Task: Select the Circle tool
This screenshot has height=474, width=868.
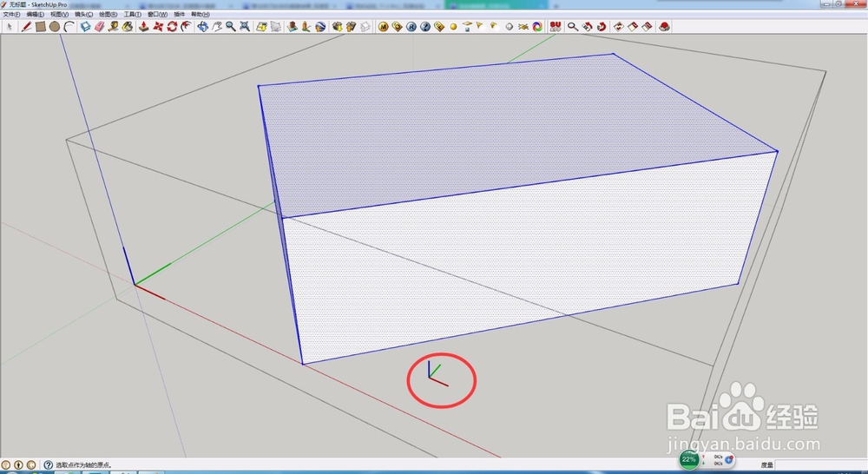Action: [x=54, y=27]
